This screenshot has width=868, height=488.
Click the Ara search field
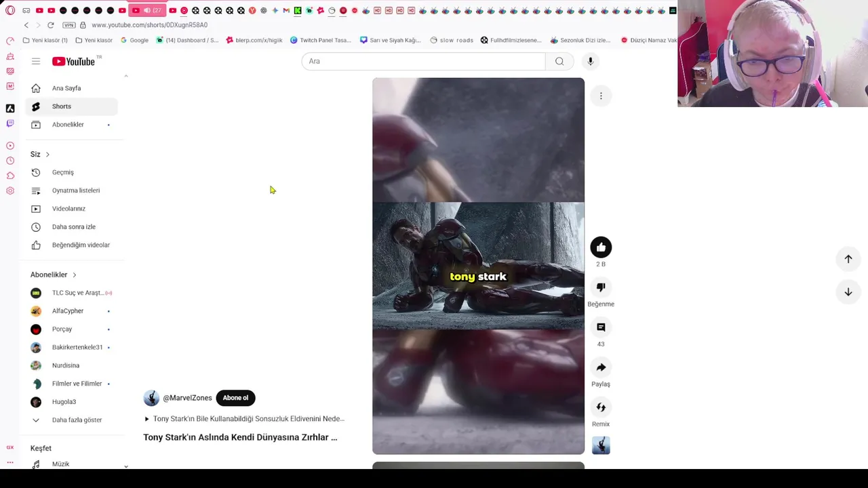click(x=423, y=61)
